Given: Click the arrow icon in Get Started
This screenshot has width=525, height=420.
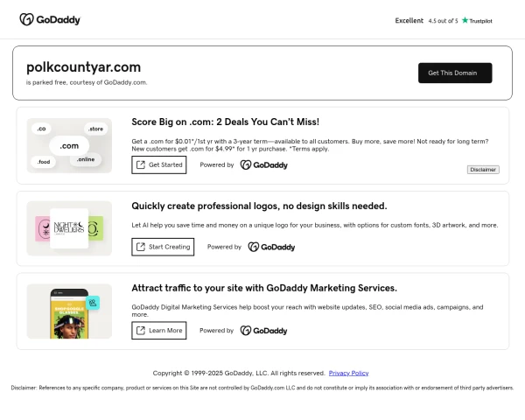Looking at the screenshot, I should [x=141, y=164].
